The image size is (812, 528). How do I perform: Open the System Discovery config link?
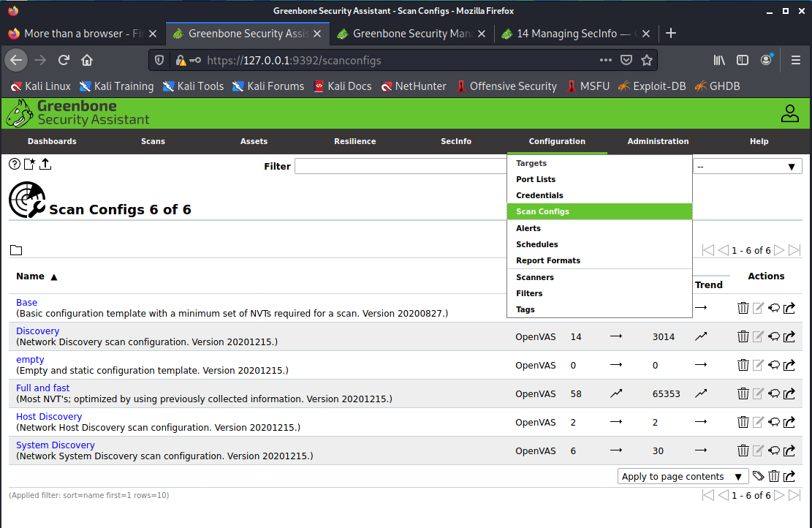click(56, 445)
